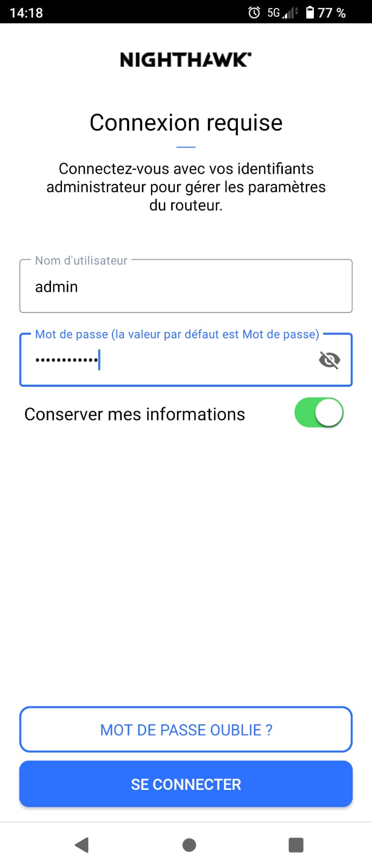Click inside the Mot de passe field
The width and height of the screenshot is (372, 868).
[x=174, y=360]
